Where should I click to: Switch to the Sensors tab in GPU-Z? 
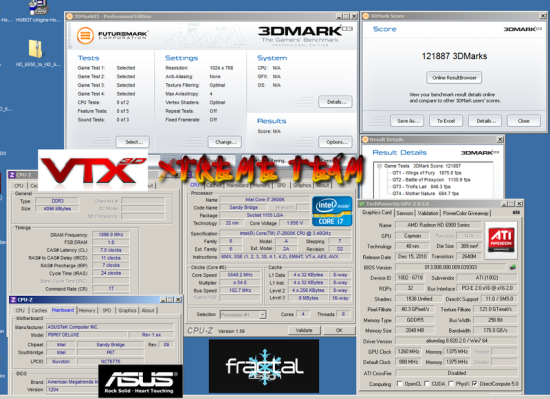405,213
